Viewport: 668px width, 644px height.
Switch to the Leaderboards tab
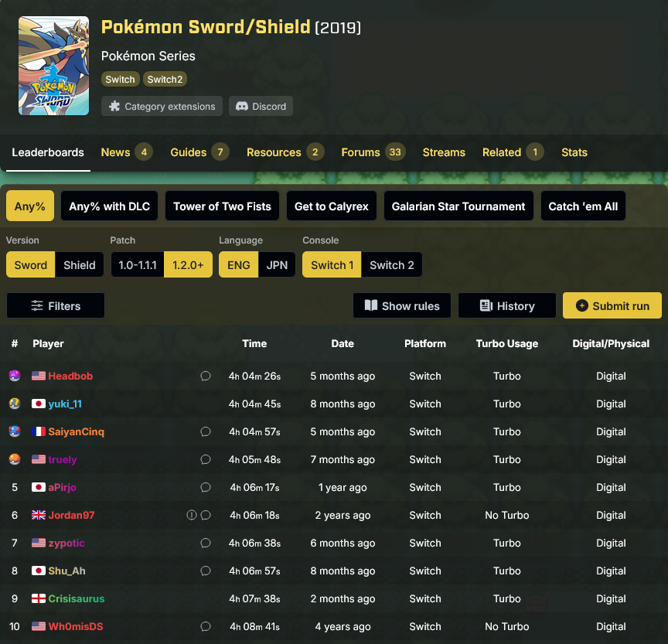pos(48,152)
